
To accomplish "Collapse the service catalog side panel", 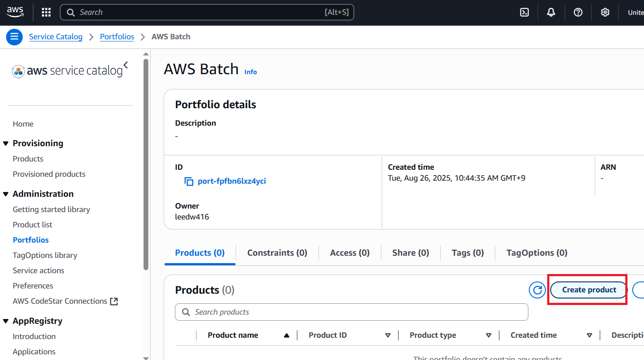I will pyautogui.click(x=126, y=65).
